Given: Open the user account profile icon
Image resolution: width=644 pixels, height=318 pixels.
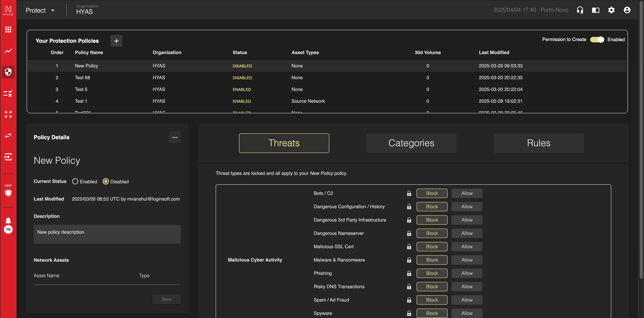Looking at the screenshot, I should pos(627,10).
